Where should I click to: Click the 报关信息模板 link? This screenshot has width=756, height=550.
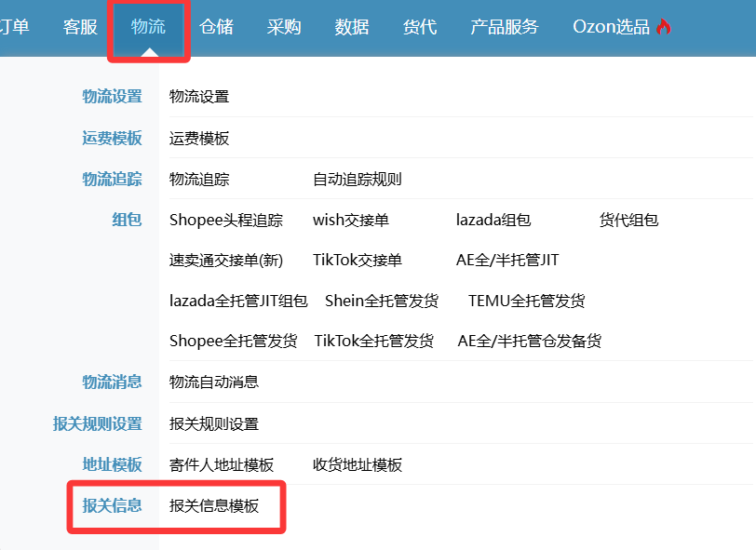[x=214, y=506]
